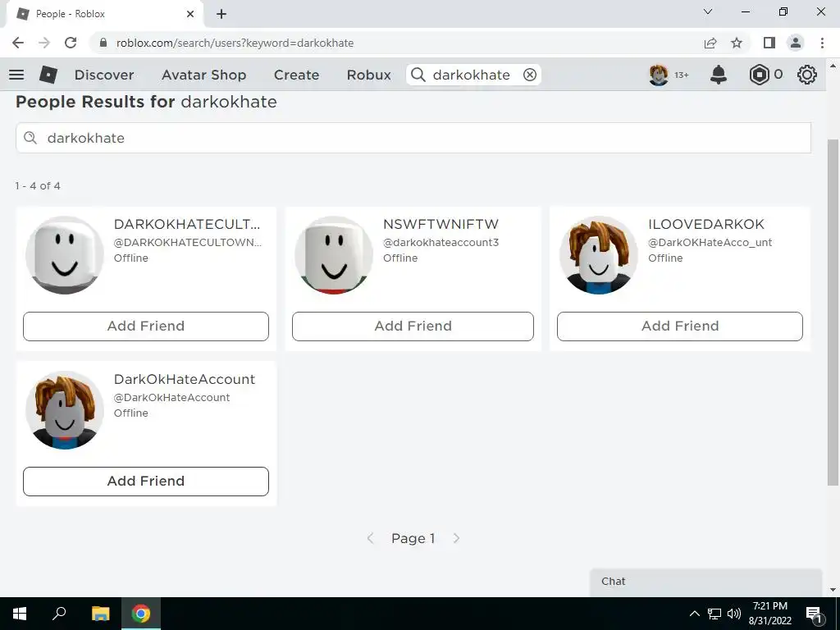Show hidden system tray icons
The image size is (840, 630).
(694, 614)
